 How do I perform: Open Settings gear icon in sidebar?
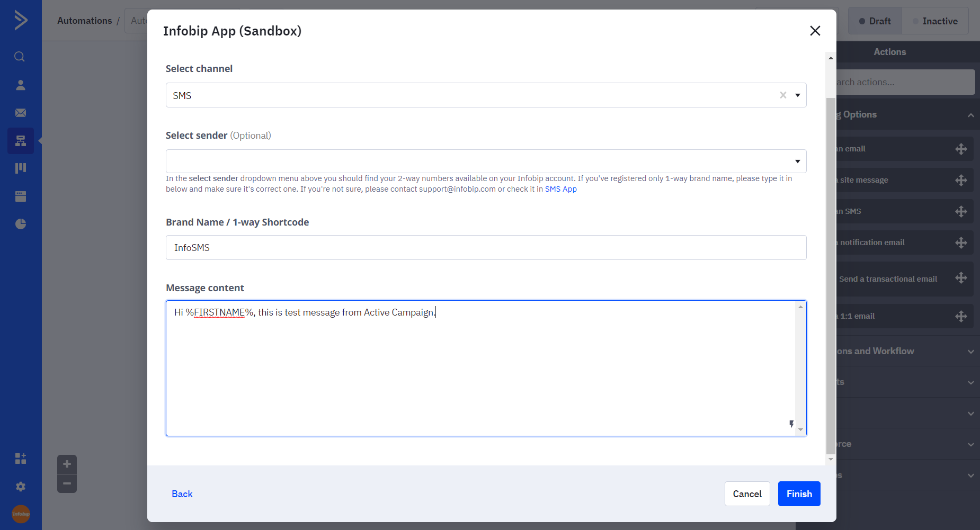[21, 487]
